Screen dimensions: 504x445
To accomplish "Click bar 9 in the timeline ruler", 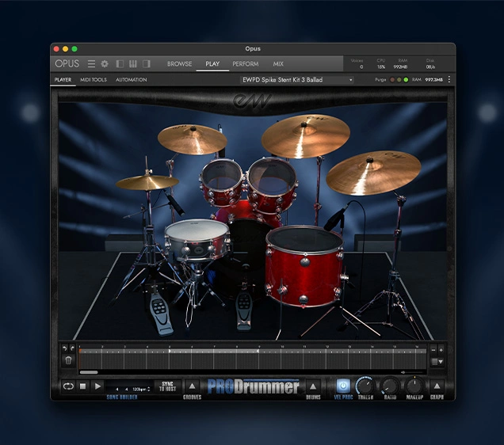I will pos(259,347).
